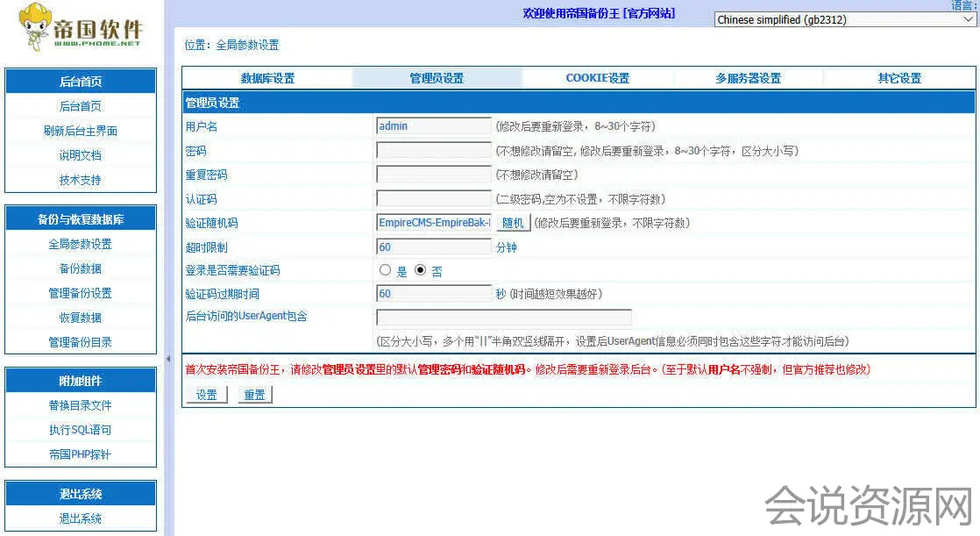Click the 随机 random code button

(x=513, y=223)
